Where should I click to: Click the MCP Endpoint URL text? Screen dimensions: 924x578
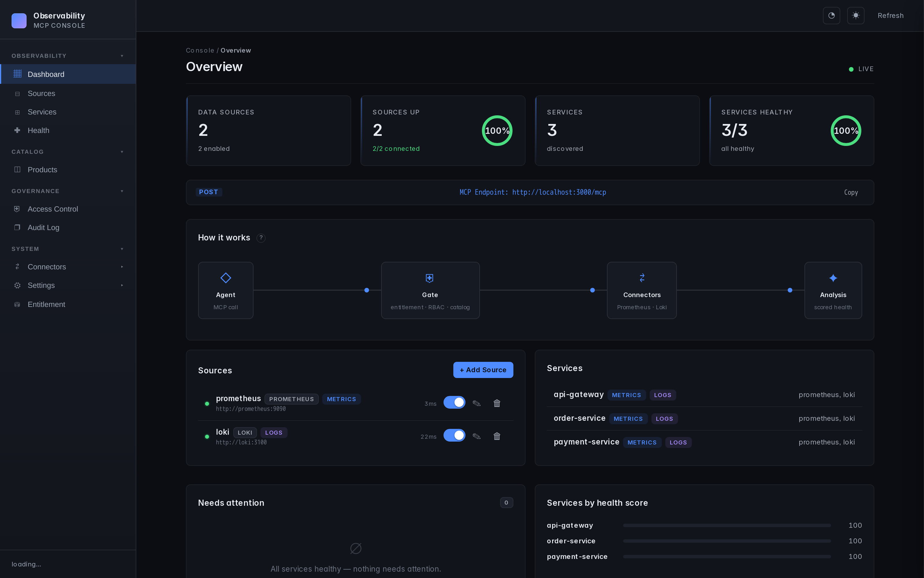(533, 192)
